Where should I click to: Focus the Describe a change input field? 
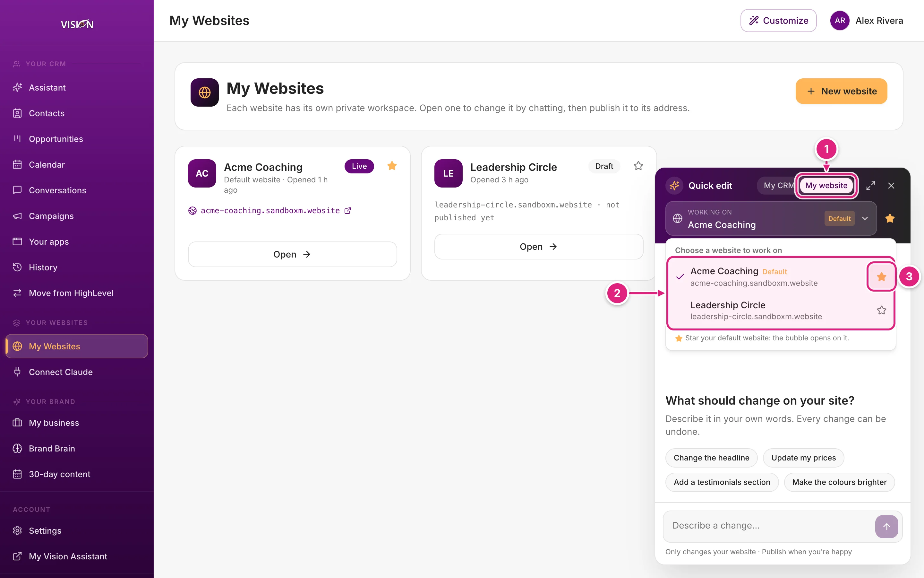[x=769, y=526]
